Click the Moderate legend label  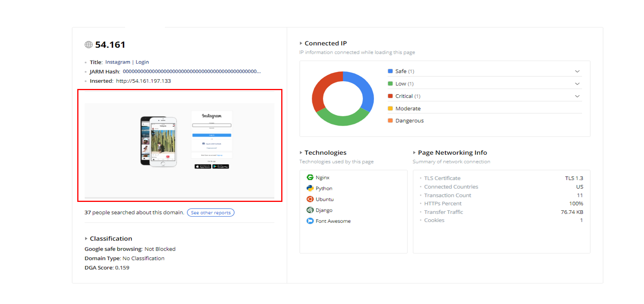[x=408, y=109]
